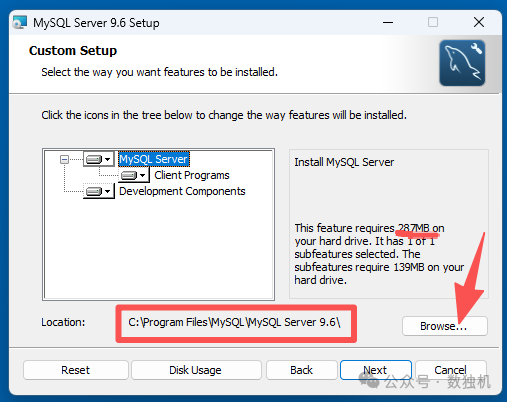507x402 pixels.
Task: Select the MySQL Server tree item
Action: pos(154,159)
